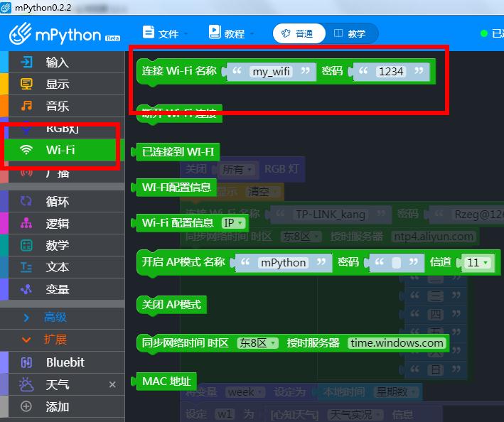Collapse the 扩展 extensions section
This screenshot has height=422, width=504.
63,340
